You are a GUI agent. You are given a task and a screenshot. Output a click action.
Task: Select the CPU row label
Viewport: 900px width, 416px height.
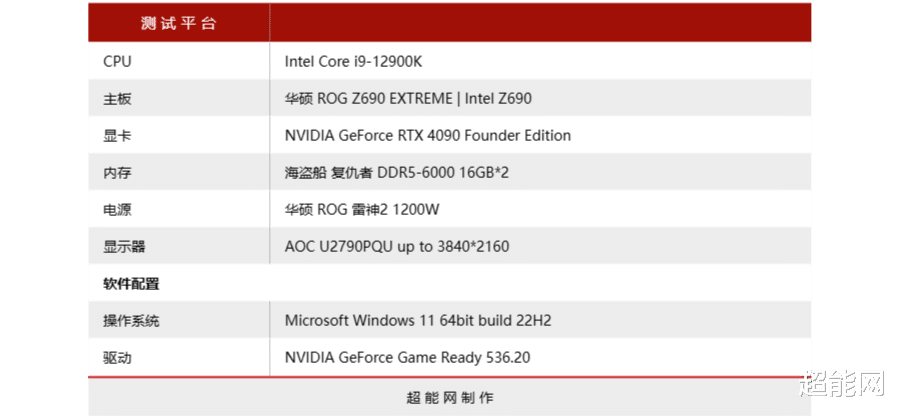117,62
